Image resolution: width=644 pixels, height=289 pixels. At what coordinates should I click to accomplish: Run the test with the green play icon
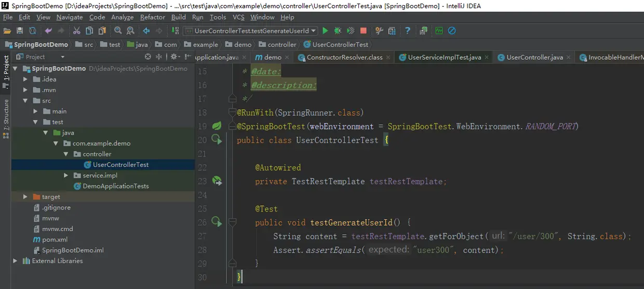325,31
